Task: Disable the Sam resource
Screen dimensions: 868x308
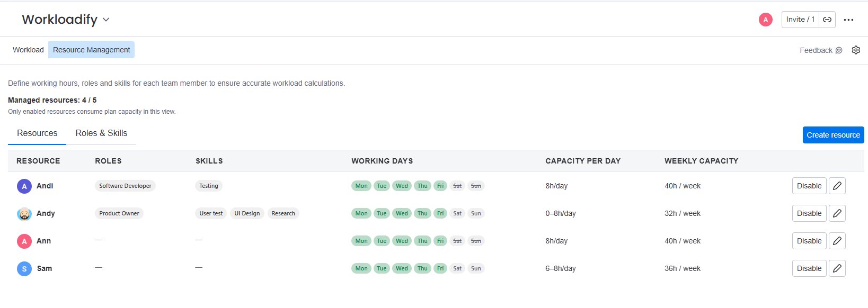Action: [x=809, y=268]
